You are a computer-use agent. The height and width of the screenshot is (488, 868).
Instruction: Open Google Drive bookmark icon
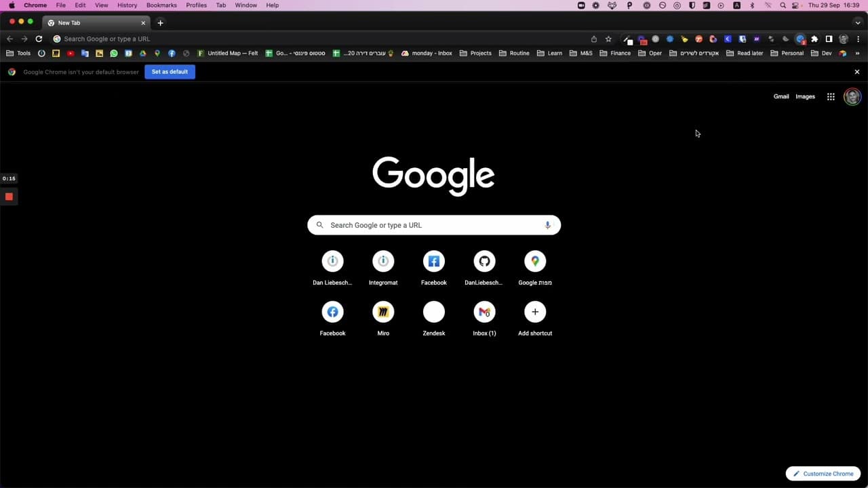tap(143, 54)
